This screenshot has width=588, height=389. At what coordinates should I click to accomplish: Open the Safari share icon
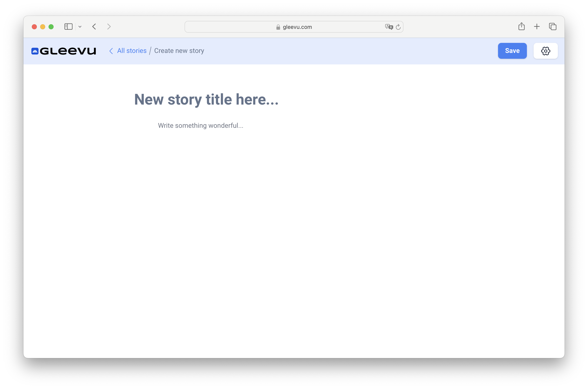coord(521,27)
